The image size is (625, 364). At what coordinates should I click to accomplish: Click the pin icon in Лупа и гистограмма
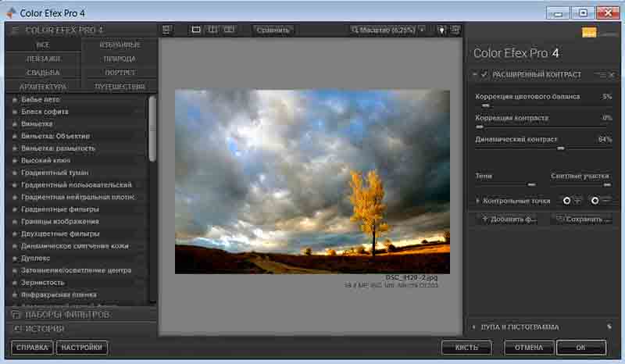tap(609, 327)
